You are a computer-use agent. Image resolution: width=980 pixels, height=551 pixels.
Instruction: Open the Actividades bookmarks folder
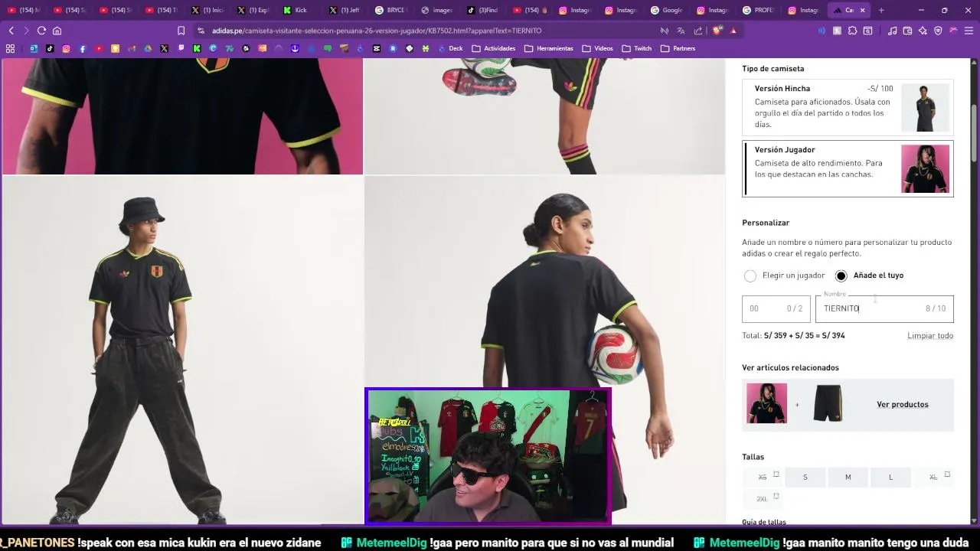493,48
